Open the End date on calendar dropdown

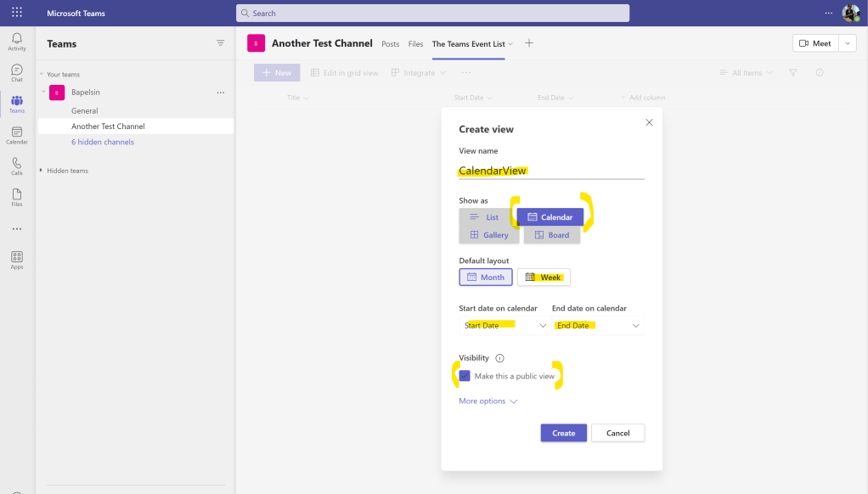click(597, 326)
